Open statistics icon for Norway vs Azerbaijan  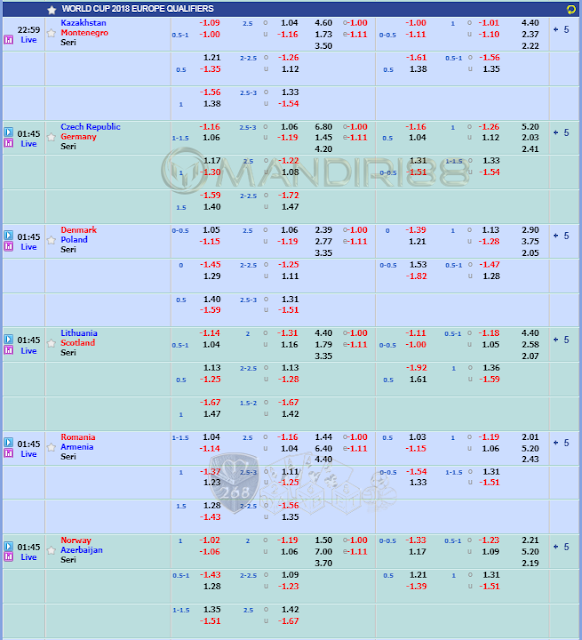9,557
